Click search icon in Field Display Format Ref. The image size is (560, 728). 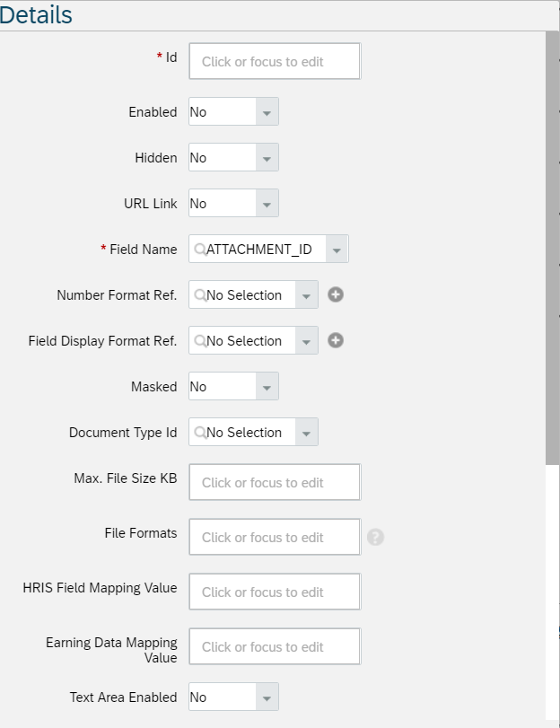click(x=199, y=341)
